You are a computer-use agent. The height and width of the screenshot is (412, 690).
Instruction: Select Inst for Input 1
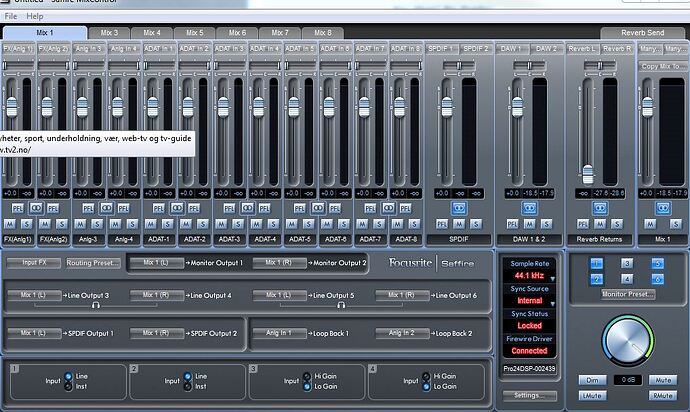pyautogui.click(x=68, y=386)
